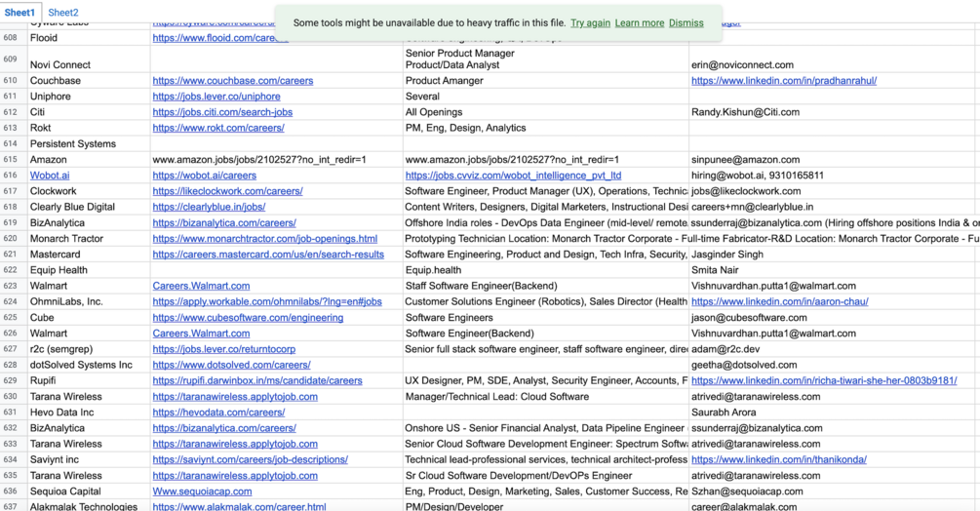Open the hevodata.com careers link

[218, 413]
